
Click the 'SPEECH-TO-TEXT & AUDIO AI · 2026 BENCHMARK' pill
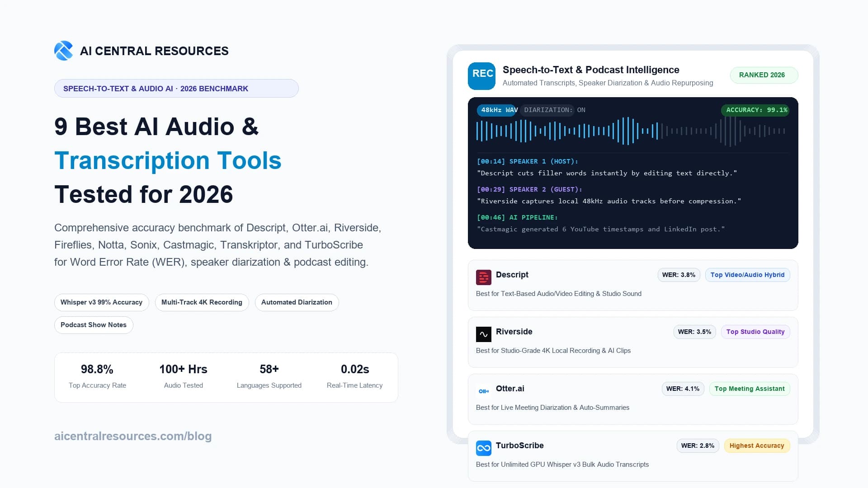pyautogui.click(x=176, y=89)
